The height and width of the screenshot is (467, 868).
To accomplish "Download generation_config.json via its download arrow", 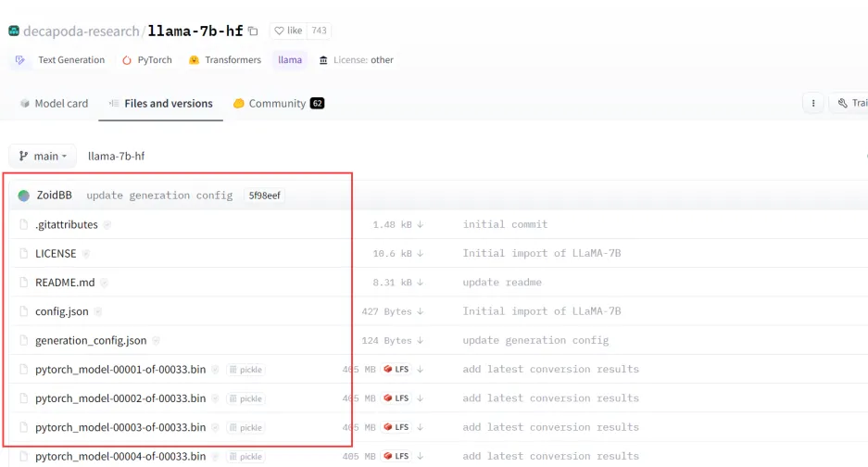I will [x=421, y=340].
